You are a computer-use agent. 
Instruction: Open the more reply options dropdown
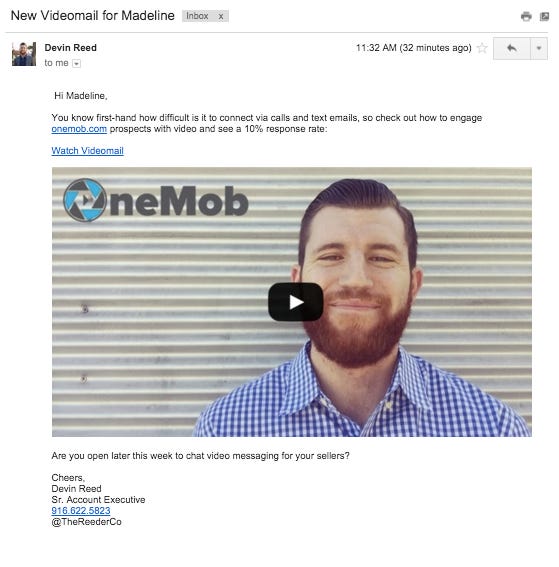pyautogui.click(x=539, y=48)
